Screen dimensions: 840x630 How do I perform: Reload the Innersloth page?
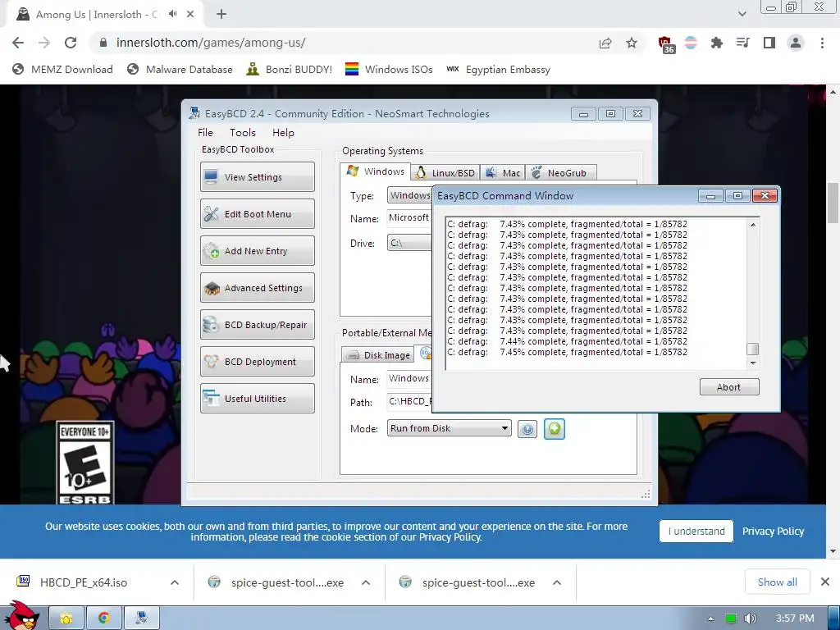[x=71, y=43]
